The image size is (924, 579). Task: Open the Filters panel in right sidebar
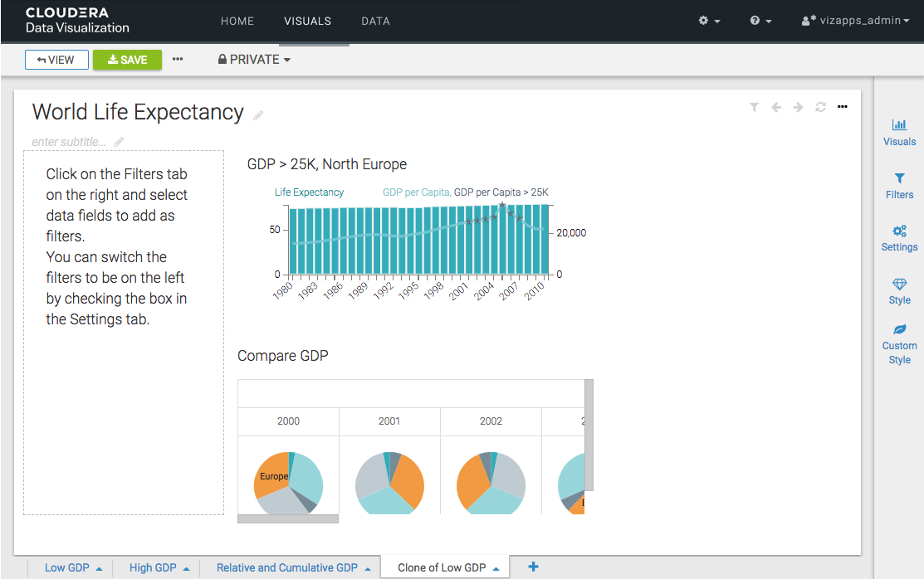pos(899,179)
